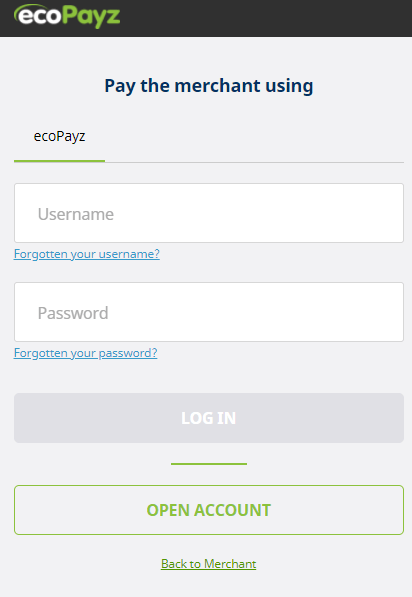
Task: Click the empty area right of ecoPayz tab
Action: (254, 137)
